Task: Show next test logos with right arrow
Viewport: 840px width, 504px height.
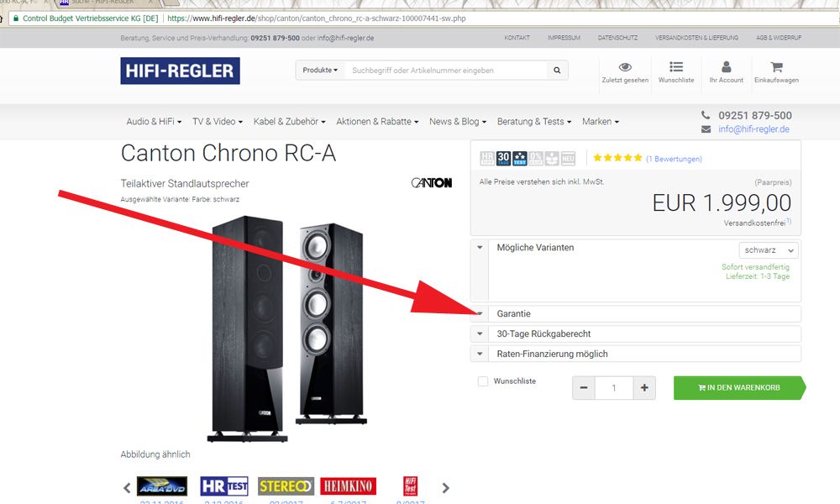Action: [446, 488]
